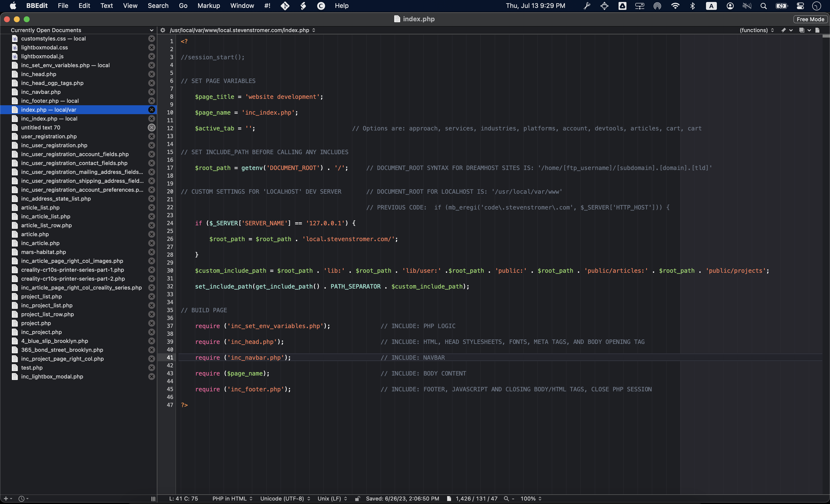Click the L: 41 C: 75 cursor position
The height and width of the screenshot is (504, 830).
pyautogui.click(x=184, y=498)
